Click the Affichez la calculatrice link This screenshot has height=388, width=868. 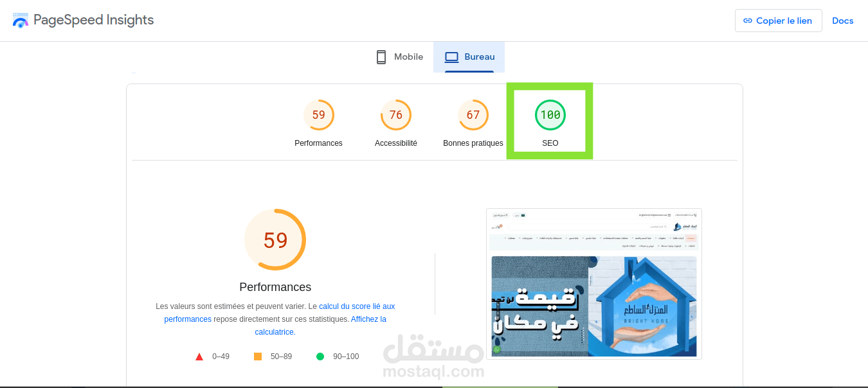321,326
